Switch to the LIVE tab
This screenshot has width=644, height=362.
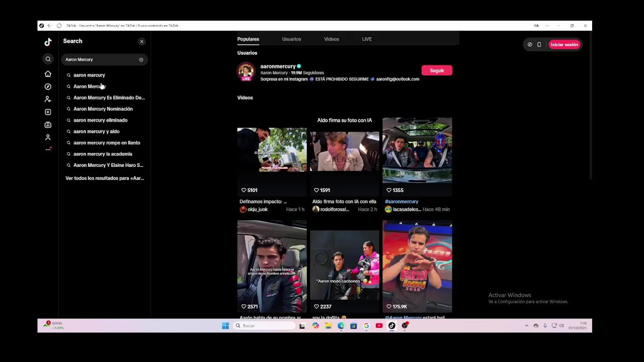(x=367, y=39)
